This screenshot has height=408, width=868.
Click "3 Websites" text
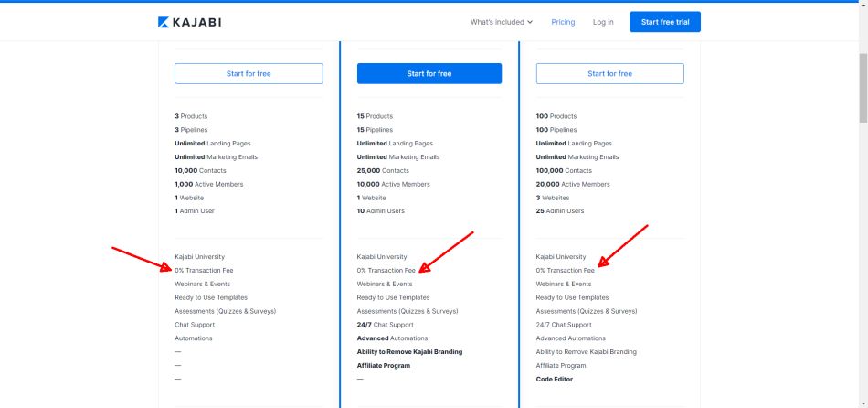pos(553,198)
